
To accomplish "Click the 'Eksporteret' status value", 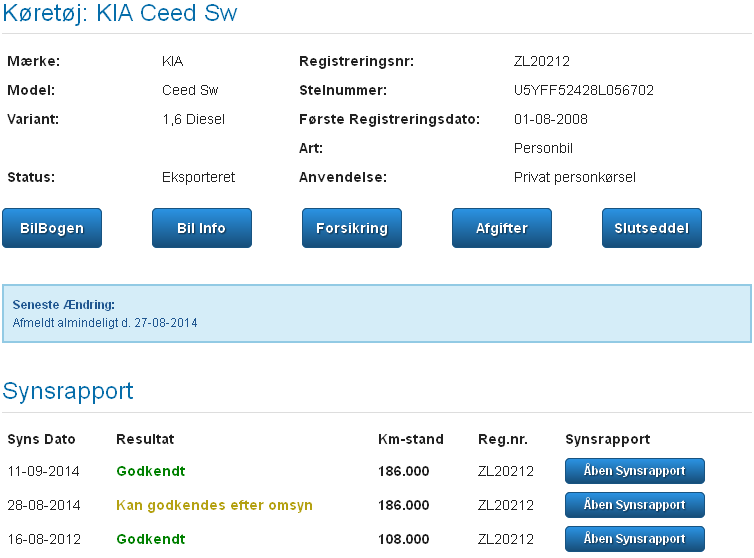I will click(x=199, y=178).
